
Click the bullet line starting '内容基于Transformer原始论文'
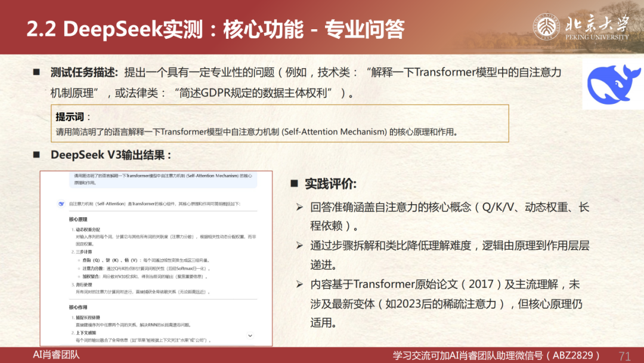447,303
